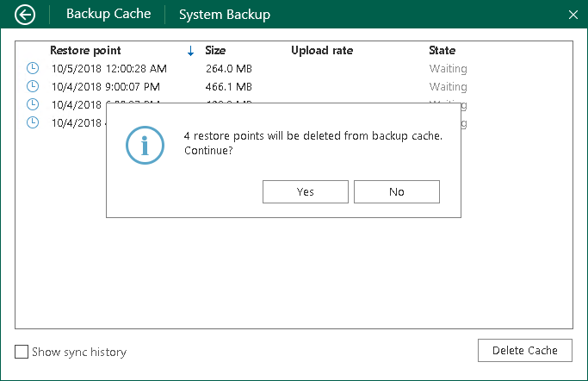Click clock icon of fourth restore point
This screenshot has width=588, height=381.
[33, 122]
